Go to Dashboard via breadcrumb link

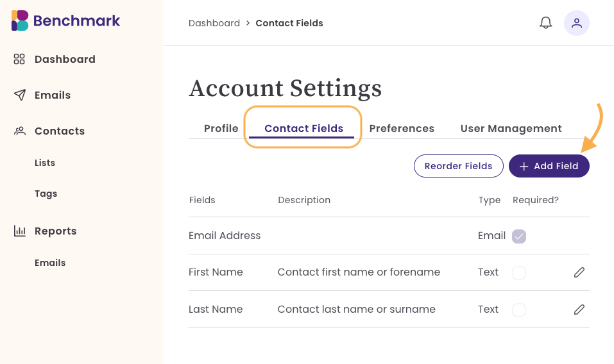(214, 23)
